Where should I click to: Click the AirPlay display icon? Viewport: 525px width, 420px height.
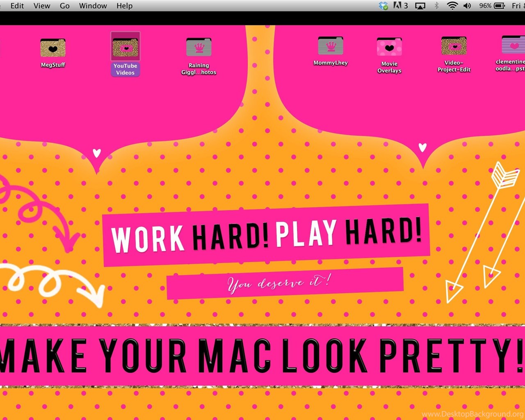(420, 6)
